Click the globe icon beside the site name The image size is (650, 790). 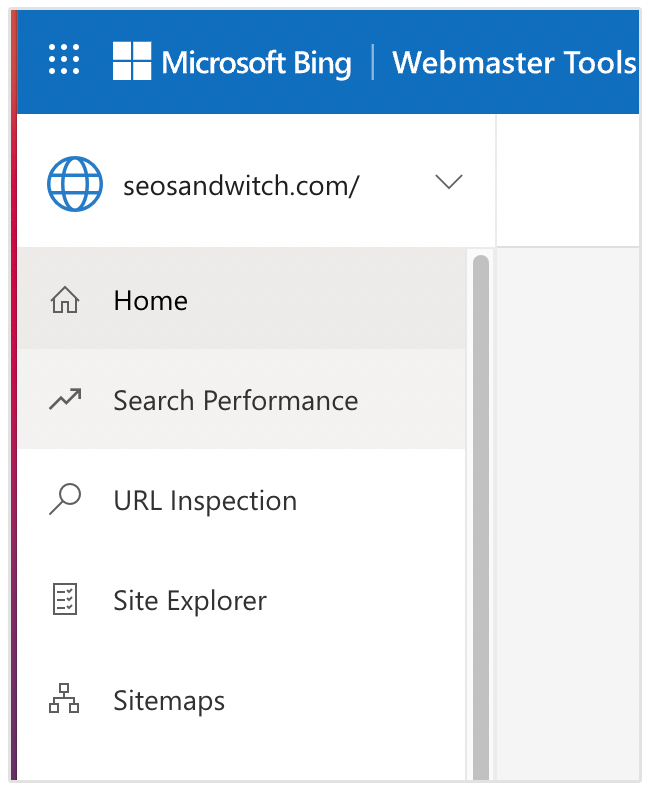[75, 183]
